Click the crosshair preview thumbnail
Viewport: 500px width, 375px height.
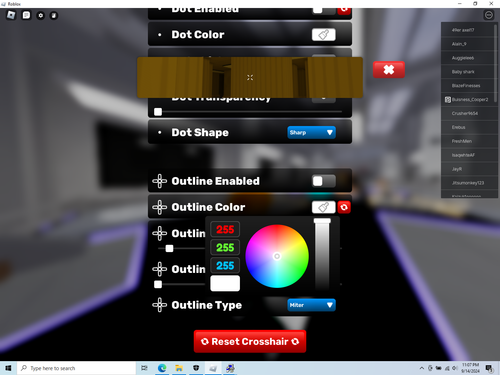[250, 77]
